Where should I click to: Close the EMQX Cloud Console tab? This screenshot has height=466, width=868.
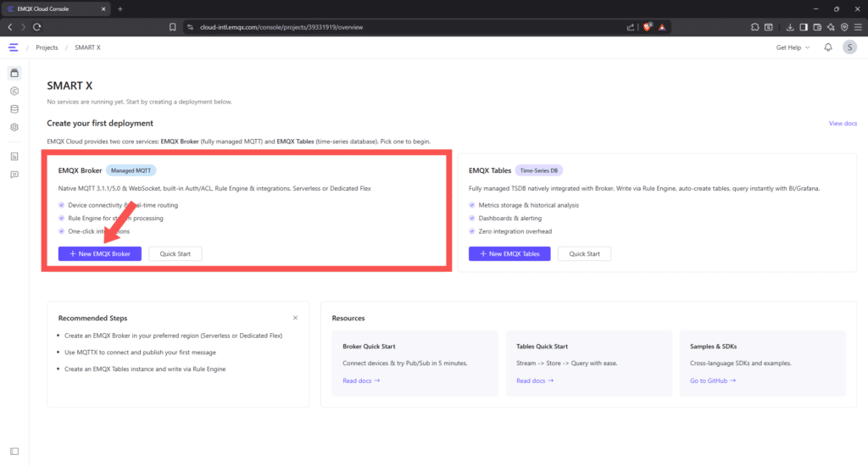(103, 8)
